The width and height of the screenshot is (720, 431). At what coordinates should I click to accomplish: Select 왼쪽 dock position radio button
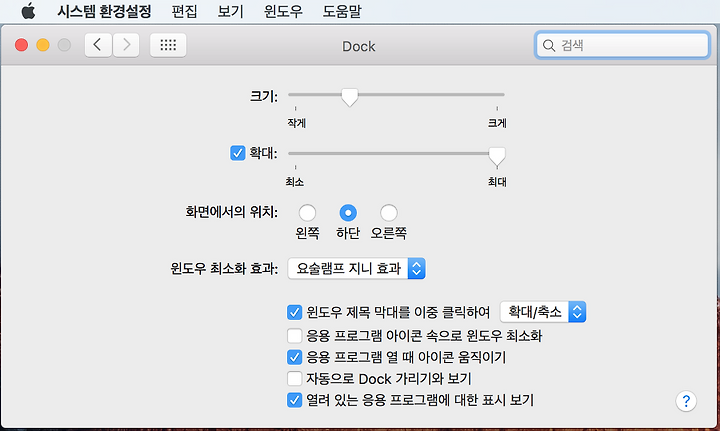tap(307, 213)
